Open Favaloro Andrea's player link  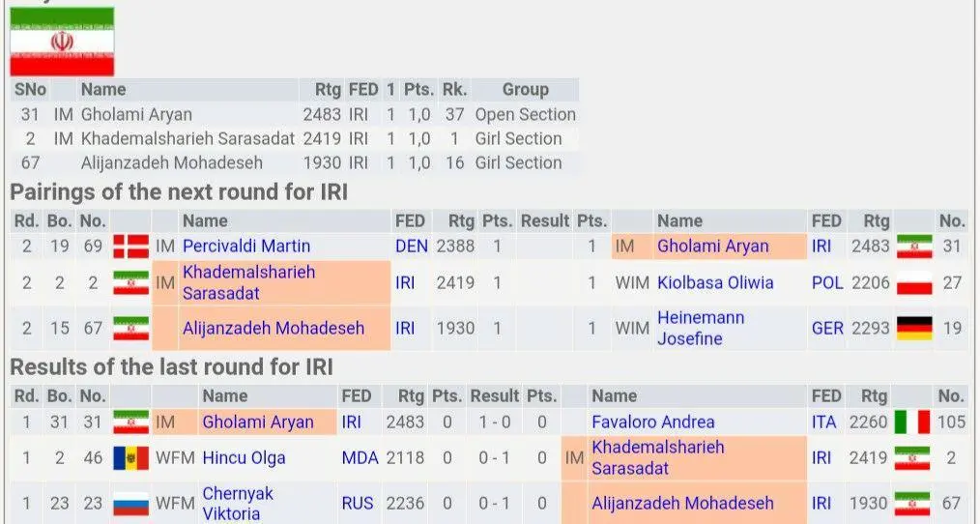point(653,422)
